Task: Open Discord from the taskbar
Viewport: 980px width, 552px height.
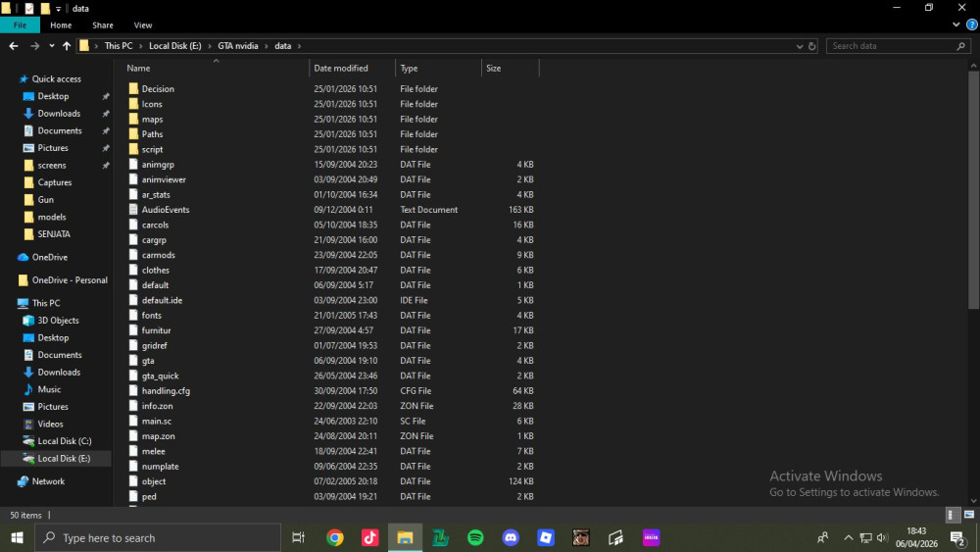Action: point(511,537)
